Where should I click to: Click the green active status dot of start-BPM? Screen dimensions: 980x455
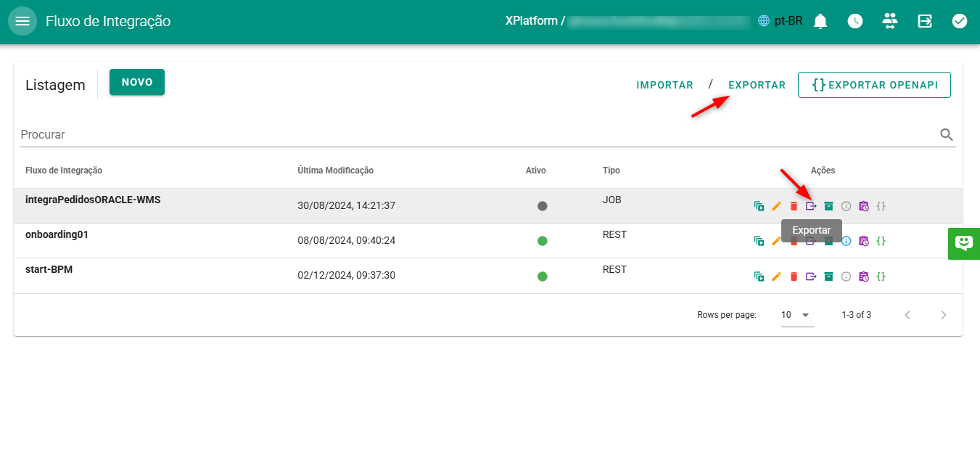tap(543, 276)
